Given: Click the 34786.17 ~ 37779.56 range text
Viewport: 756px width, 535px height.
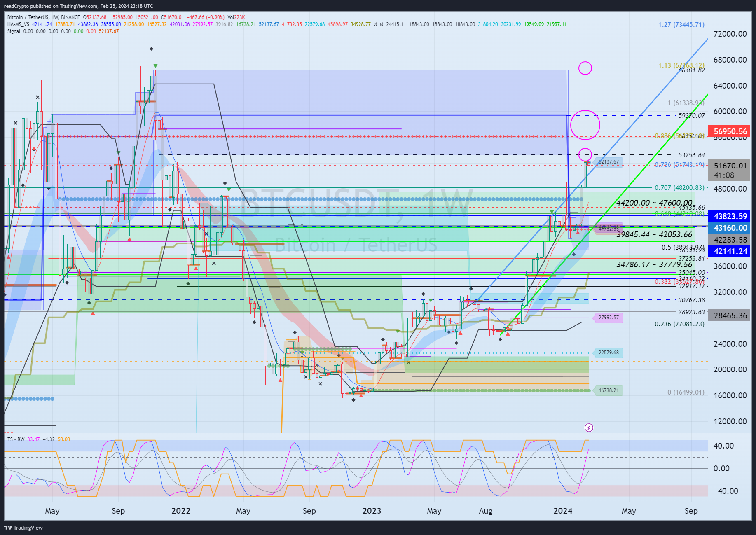Looking at the screenshot, I should [654, 264].
